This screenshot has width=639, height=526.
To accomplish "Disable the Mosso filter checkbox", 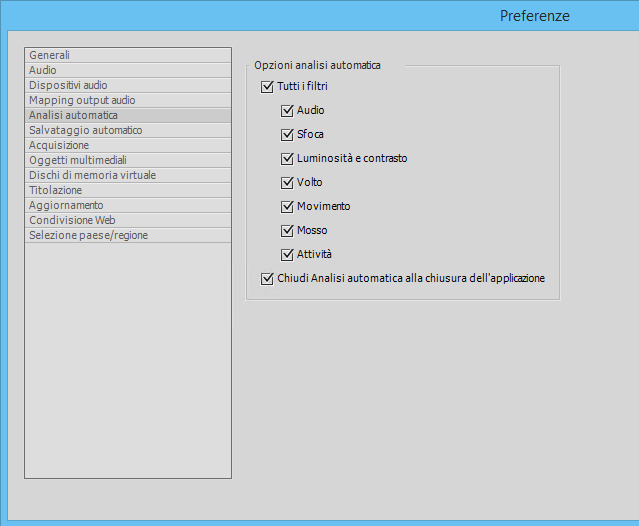I will [x=287, y=230].
